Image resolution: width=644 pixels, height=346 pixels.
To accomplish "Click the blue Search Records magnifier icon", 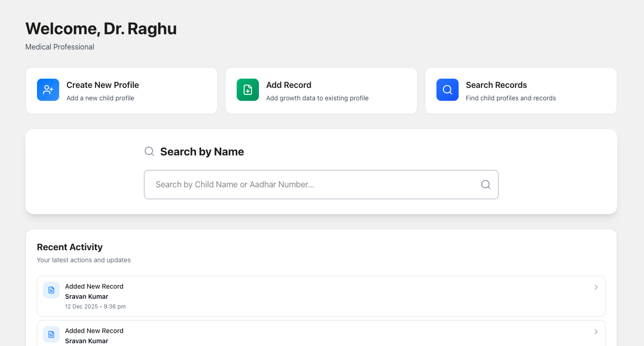I will pyautogui.click(x=448, y=90).
